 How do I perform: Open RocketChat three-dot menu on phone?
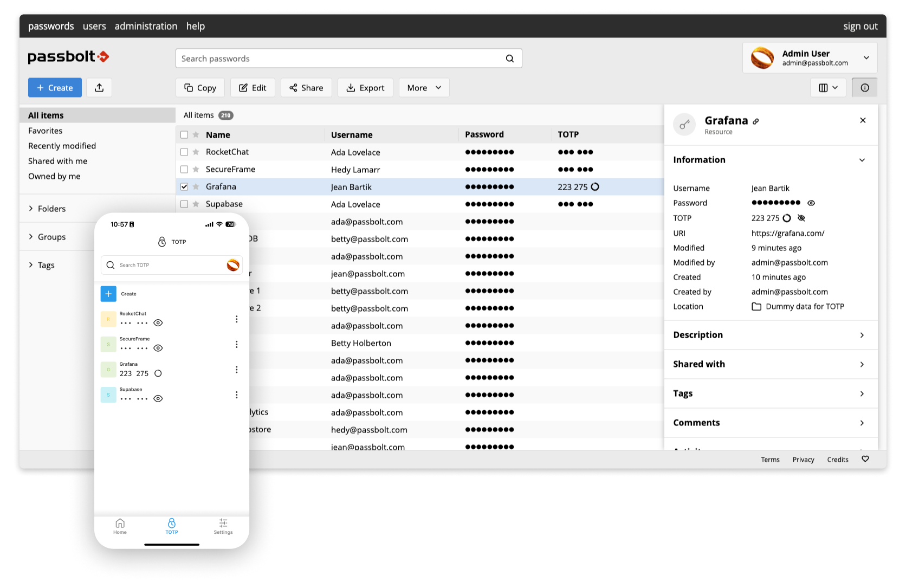tap(236, 319)
